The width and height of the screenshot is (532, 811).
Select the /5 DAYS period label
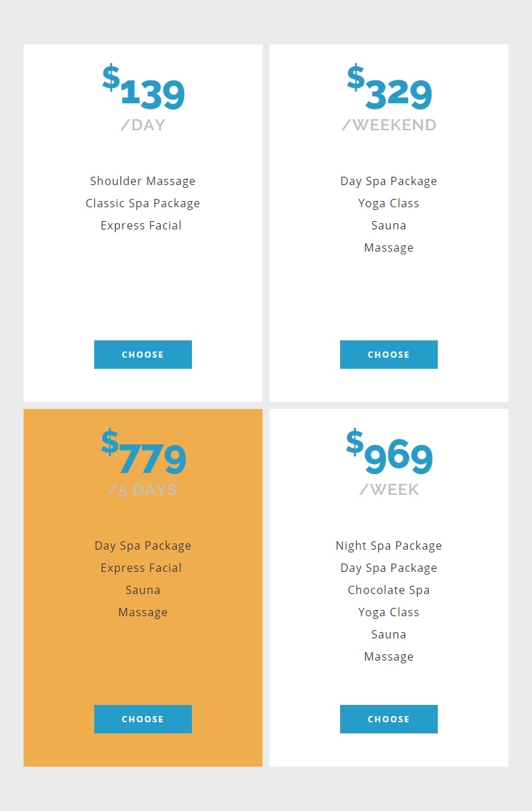click(x=143, y=490)
